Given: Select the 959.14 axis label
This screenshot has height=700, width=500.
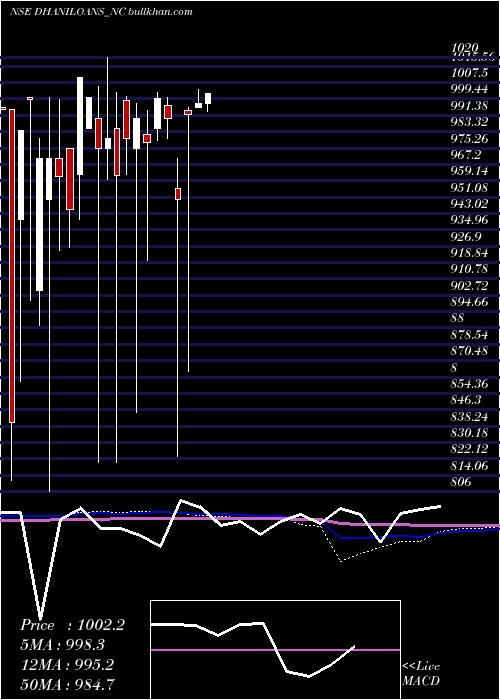Looking at the screenshot, I should coord(469,171).
